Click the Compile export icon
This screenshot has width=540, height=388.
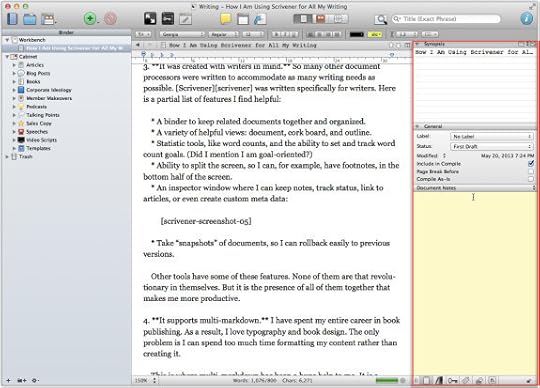point(260,19)
